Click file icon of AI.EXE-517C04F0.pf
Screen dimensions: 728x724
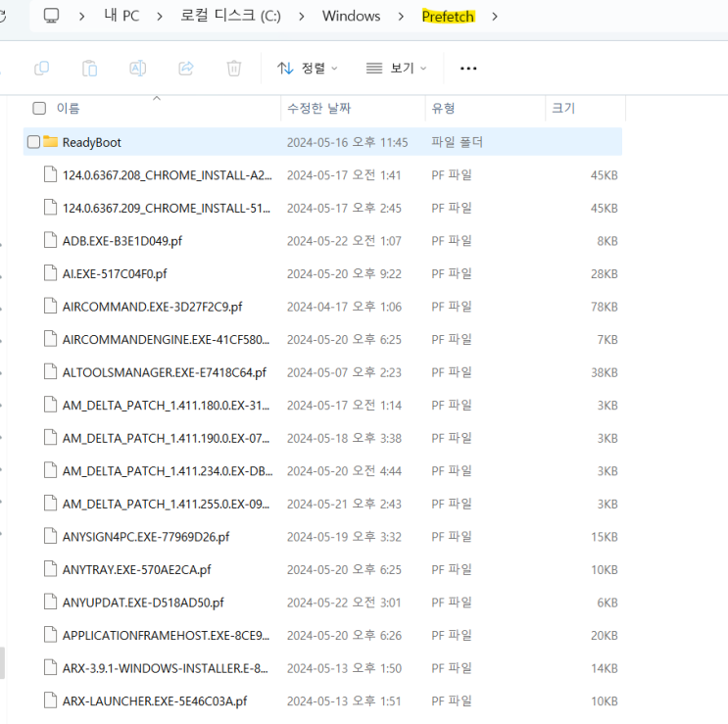point(51,273)
